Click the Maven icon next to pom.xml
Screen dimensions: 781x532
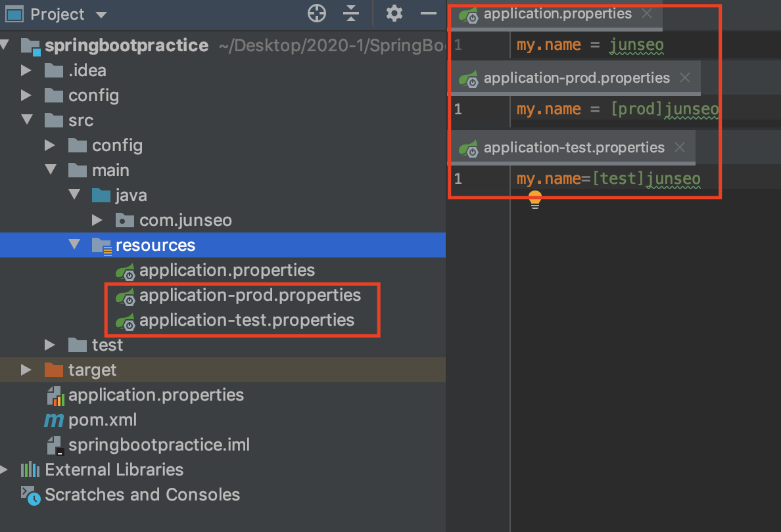[x=54, y=420]
